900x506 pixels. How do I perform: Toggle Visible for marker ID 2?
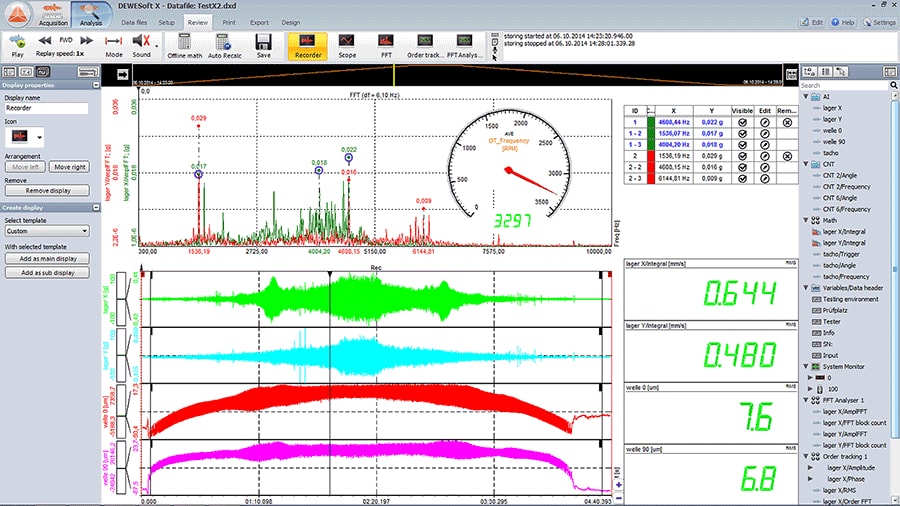(x=742, y=156)
